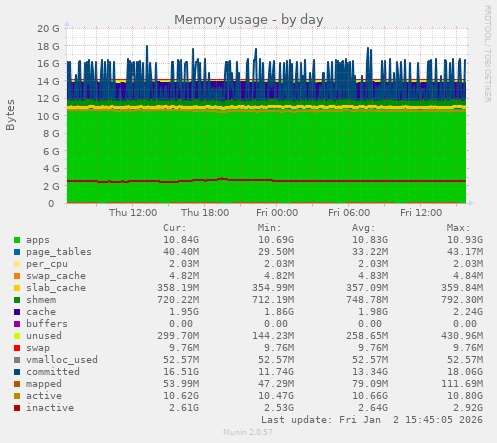Select the 'inactive' legend label
Viewport: 497px width, 443px height.
point(50,408)
